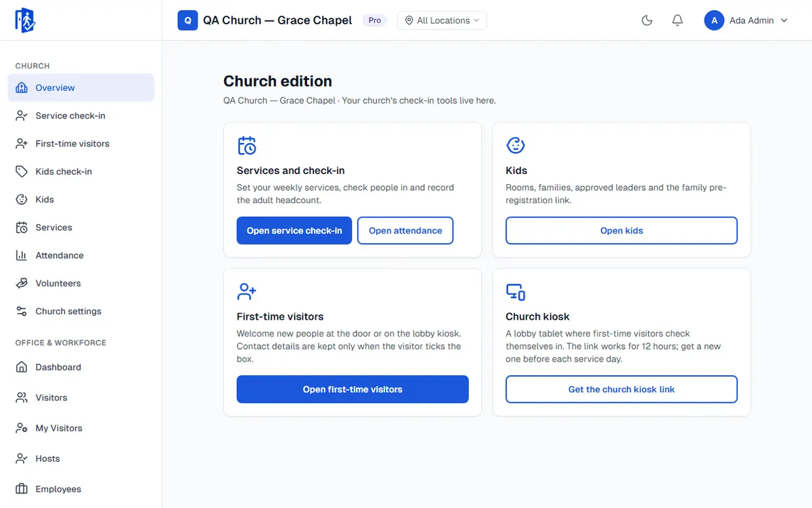This screenshot has height=508, width=812.
Task: Click the Employees briefcase icon
Action: coord(22,489)
